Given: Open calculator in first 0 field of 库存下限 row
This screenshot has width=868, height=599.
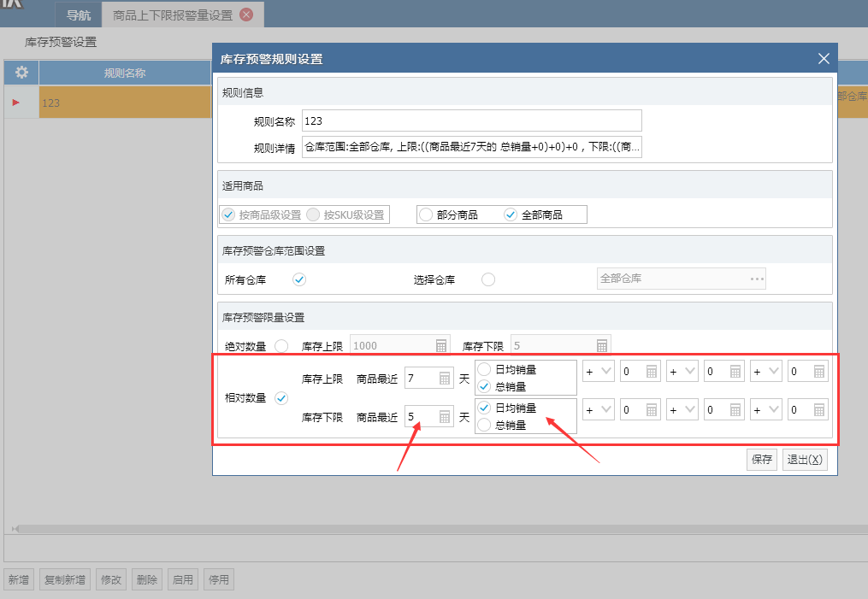Looking at the screenshot, I should click(x=652, y=410).
